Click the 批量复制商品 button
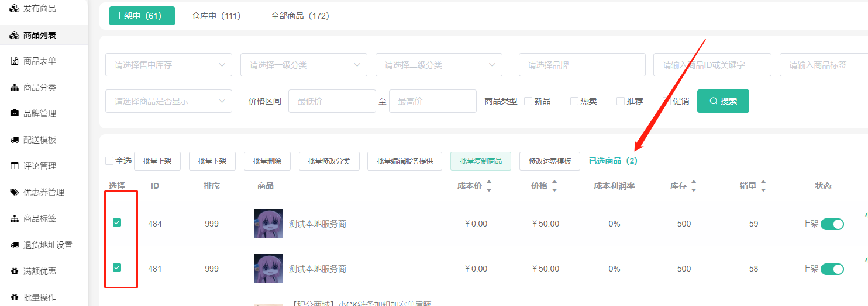 point(480,161)
